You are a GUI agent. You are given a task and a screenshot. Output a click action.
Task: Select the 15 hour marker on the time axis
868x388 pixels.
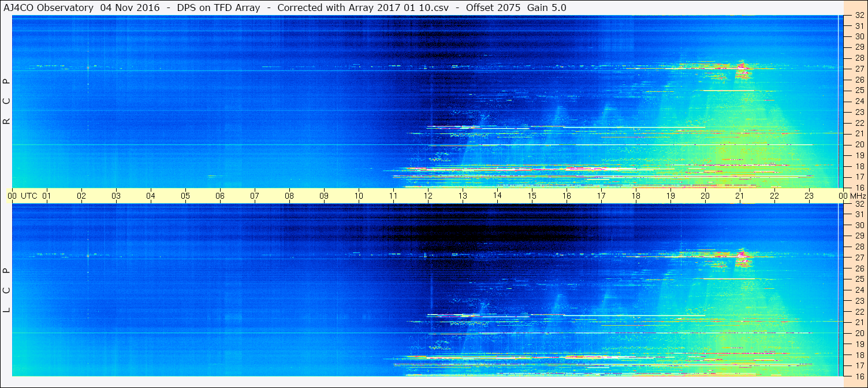click(532, 196)
